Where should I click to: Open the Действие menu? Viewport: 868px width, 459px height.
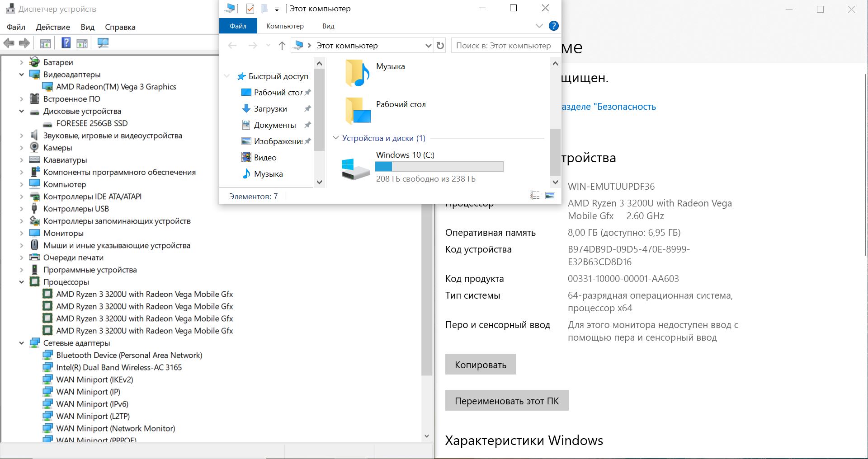tap(53, 27)
